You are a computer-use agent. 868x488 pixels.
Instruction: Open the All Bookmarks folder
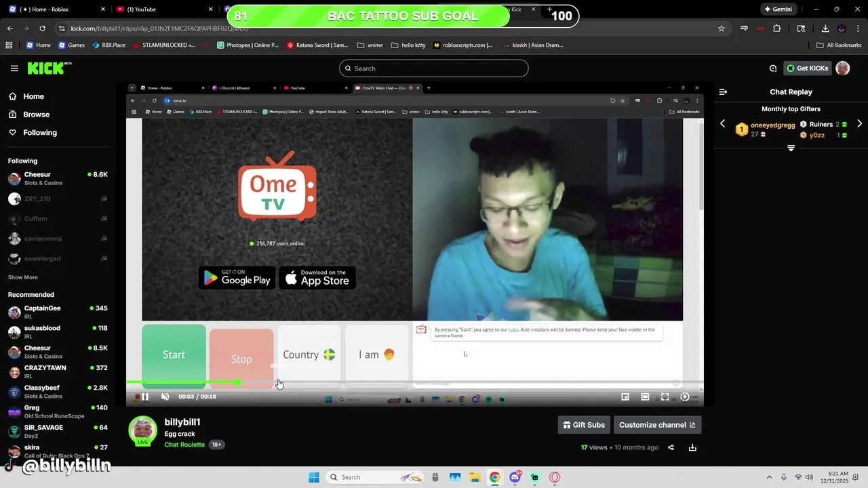coord(839,45)
